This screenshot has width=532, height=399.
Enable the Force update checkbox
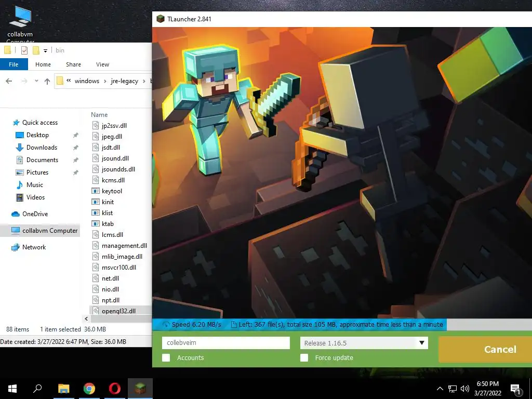[x=304, y=357]
